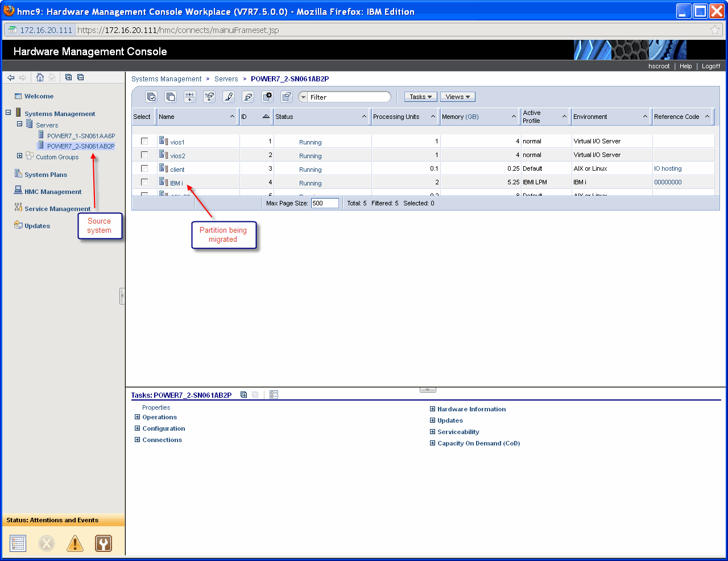Image resolution: width=728 pixels, height=561 pixels.
Task: Open HMC Management in the navigation pane
Action: pos(53,192)
